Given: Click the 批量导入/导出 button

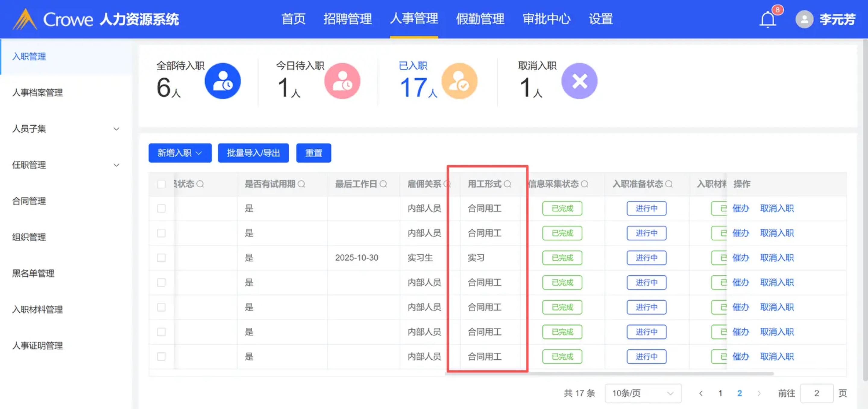Looking at the screenshot, I should [x=253, y=153].
